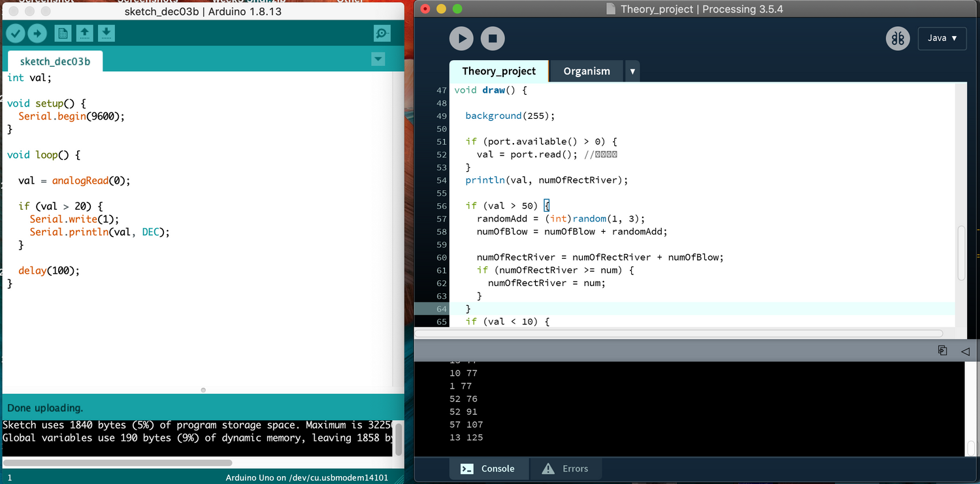The width and height of the screenshot is (980, 484).
Task: Save the Arduino sketch
Action: 106,33
